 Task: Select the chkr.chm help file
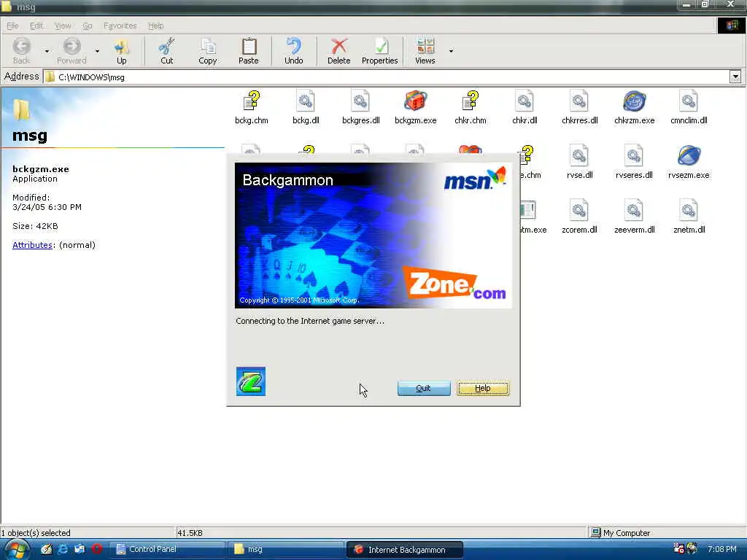[471, 108]
